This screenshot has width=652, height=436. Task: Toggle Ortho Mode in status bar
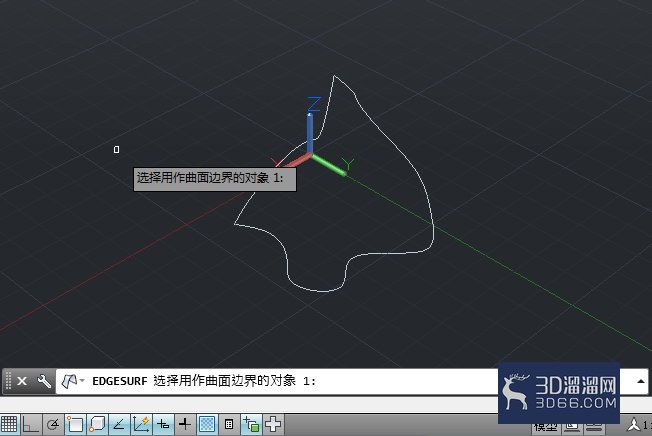(x=30, y=424)
